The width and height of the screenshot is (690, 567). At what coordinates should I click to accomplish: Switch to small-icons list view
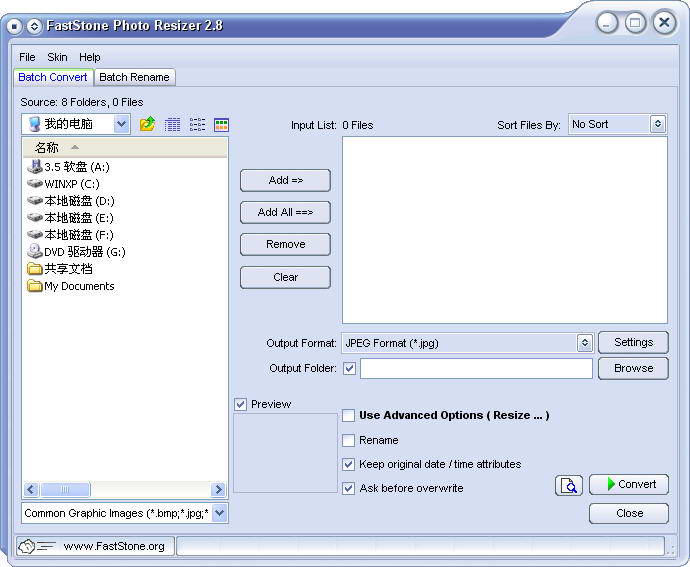click(x=197, y=125)
